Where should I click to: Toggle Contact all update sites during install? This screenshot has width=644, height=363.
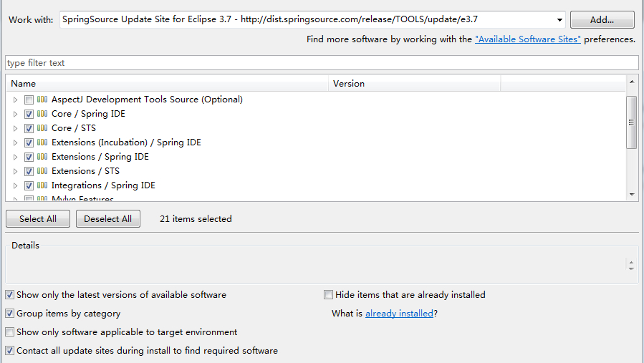point(10,351)
